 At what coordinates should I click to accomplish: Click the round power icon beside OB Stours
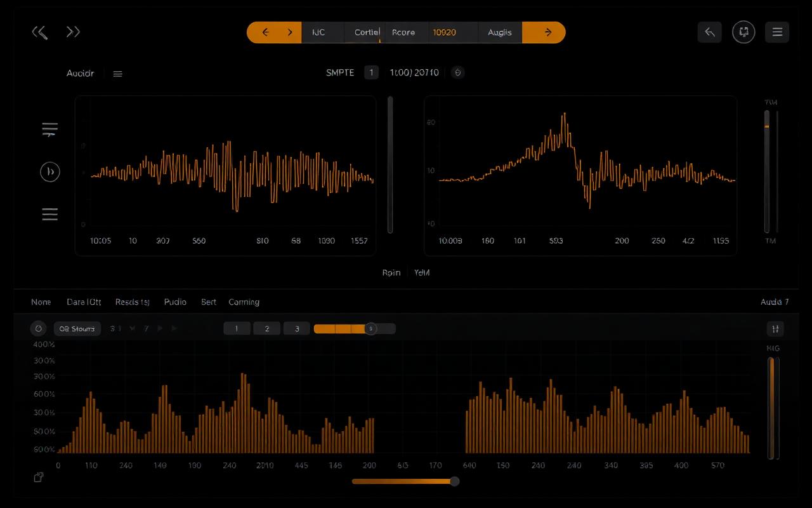38,328
